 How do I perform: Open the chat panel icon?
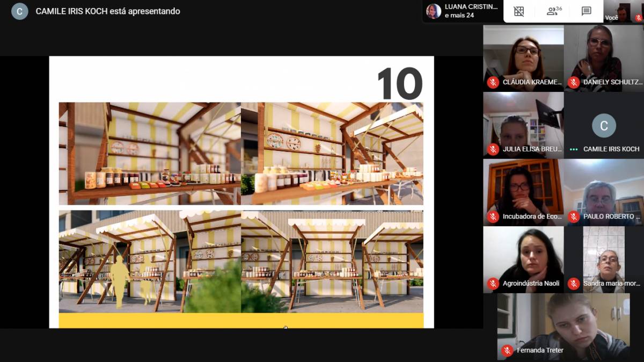[586, 11]
